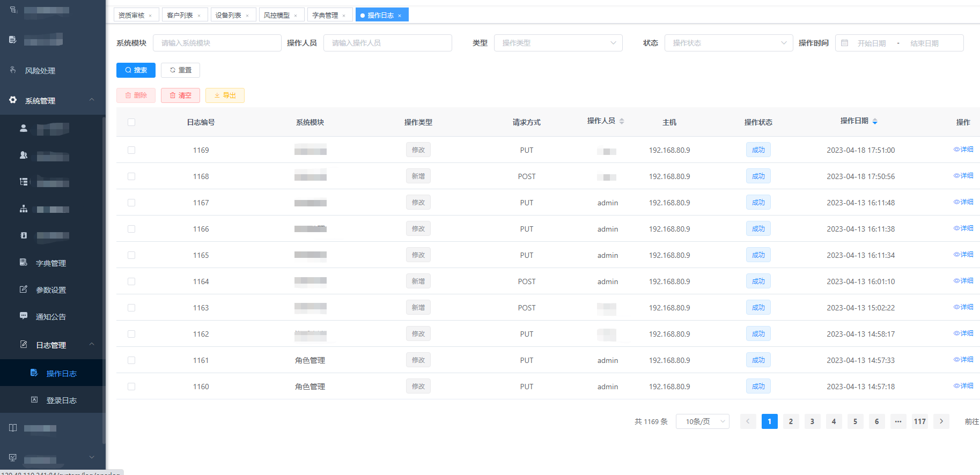Close the 字典管理 tab

344,16
